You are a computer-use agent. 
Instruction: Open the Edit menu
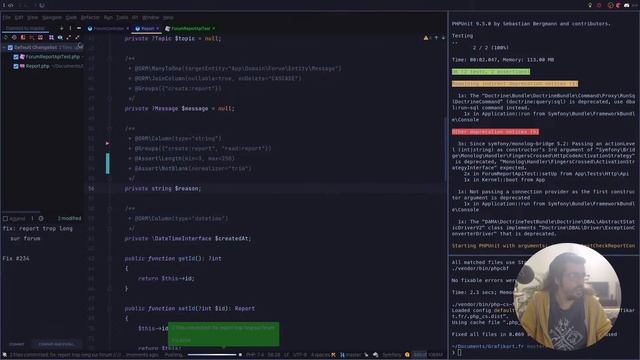[19, 18]
